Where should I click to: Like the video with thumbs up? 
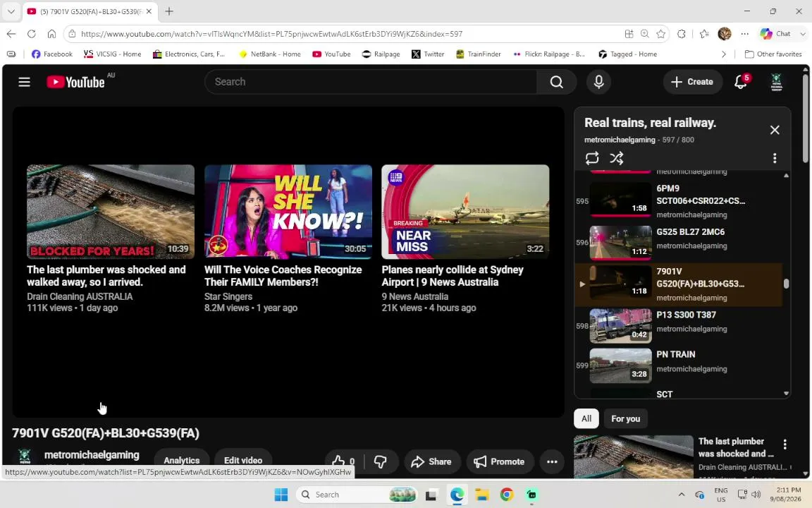[343, 461]
